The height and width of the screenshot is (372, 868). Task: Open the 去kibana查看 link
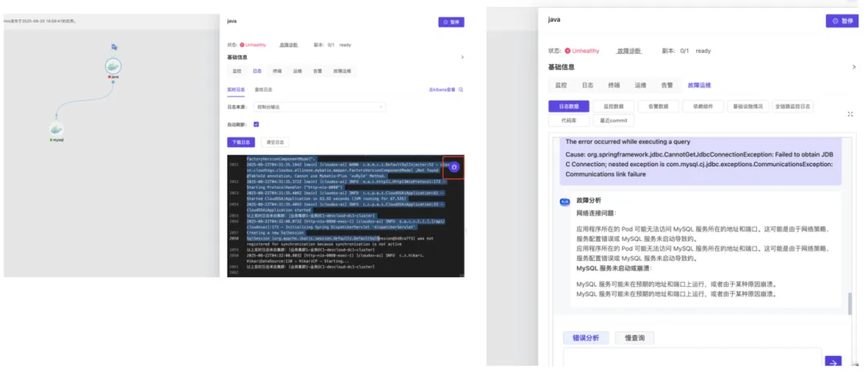442,89
